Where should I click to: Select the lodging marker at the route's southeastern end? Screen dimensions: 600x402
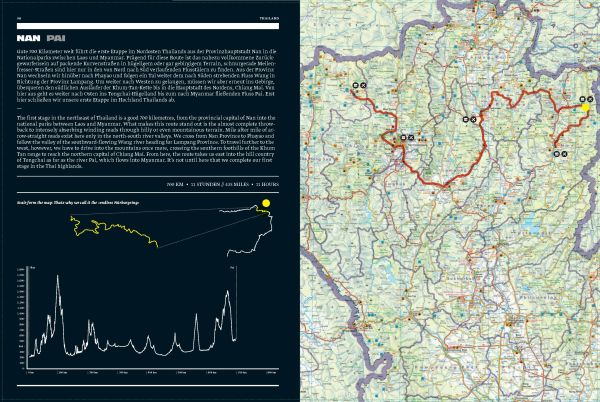(x=557, y=153)
